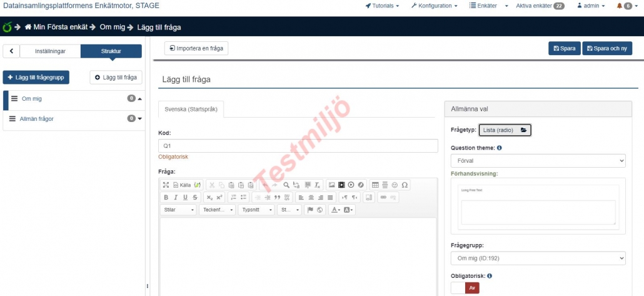644x296 pixels.
Task: Insert a video via filmstrip icon
Action: point(341,185)
